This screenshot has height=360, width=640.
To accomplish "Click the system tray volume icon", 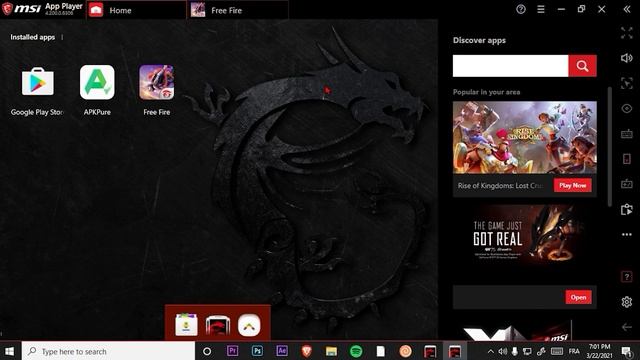I will click(x=503, y=351).
